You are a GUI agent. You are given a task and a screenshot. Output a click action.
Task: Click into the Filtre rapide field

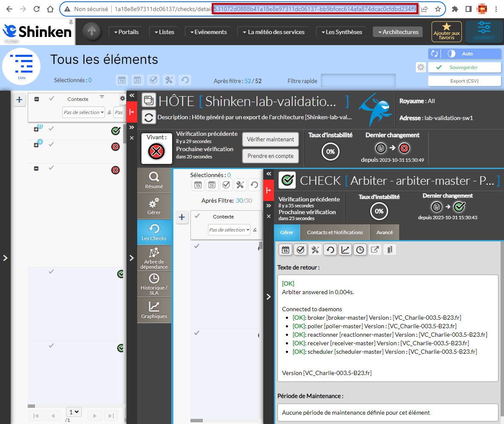(358, 80)
